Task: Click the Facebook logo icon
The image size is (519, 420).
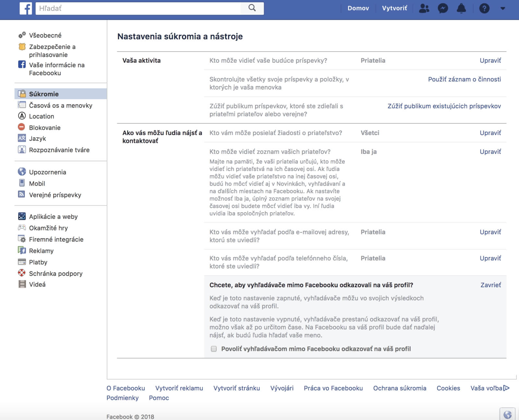Action: point(26,8)
